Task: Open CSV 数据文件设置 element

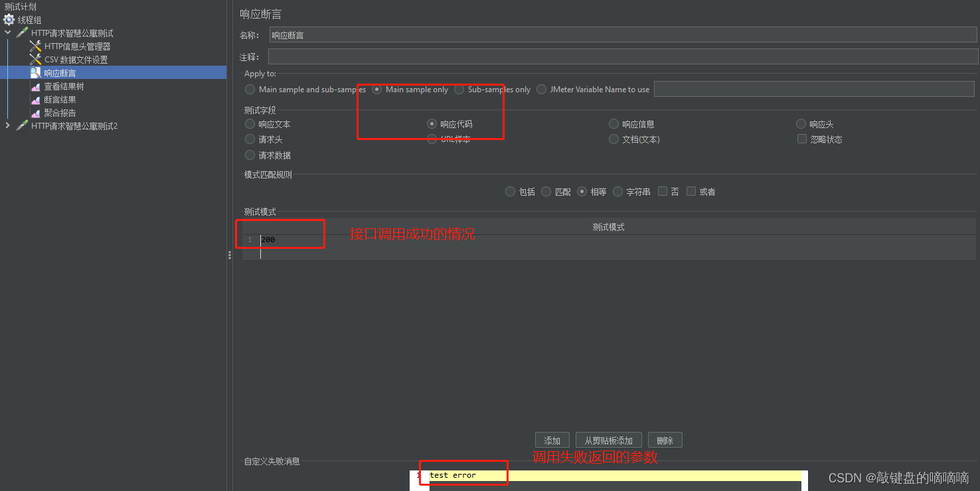Action: point(76,60)
